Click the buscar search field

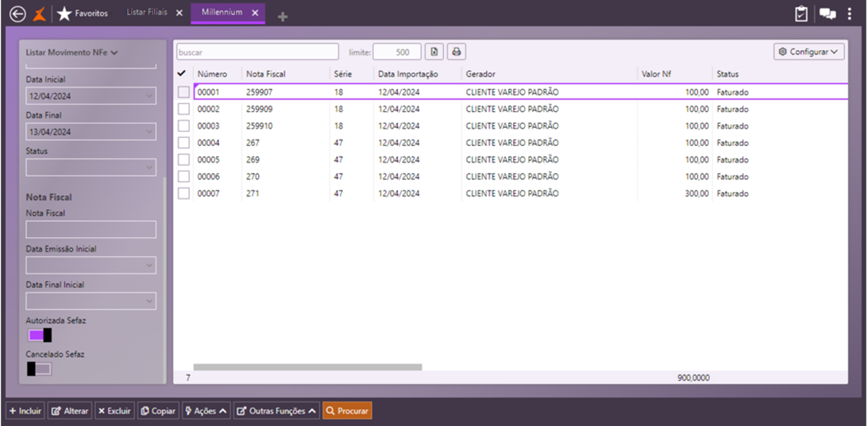coord(257,52)
